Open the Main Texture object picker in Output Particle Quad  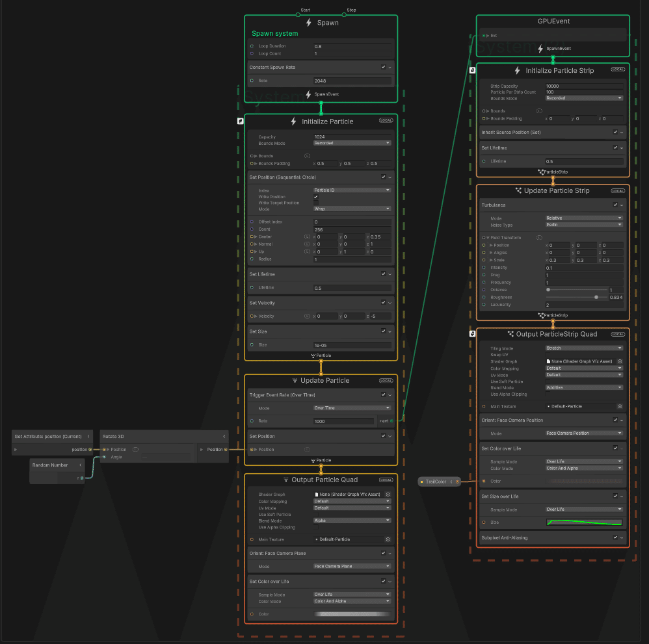pyautogui.click(x=388, y=539)
